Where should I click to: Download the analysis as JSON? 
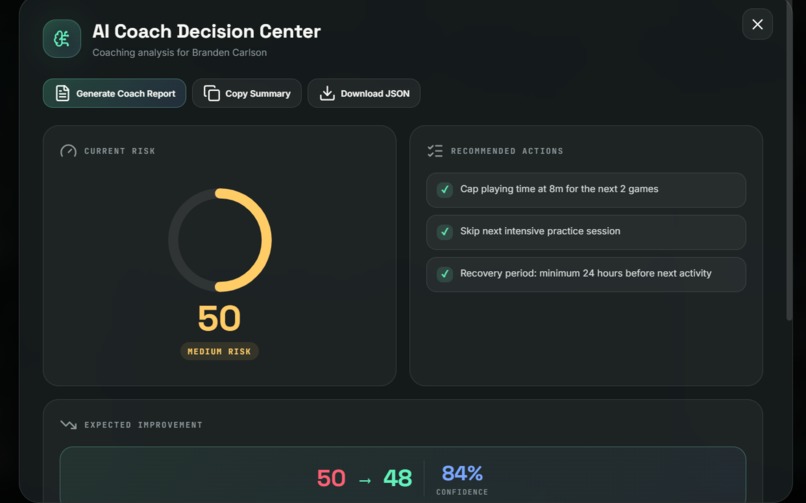pos(364,94)
